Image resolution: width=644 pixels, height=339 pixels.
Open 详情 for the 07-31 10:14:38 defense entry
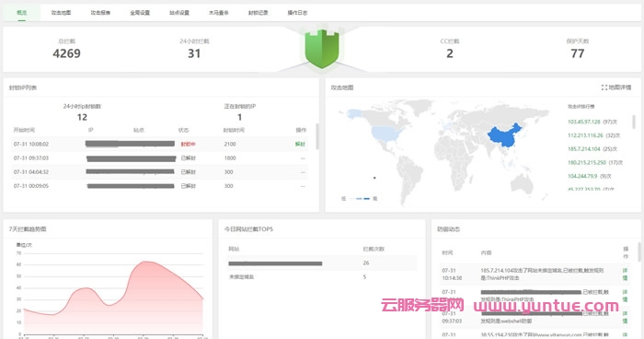point(625,274)
